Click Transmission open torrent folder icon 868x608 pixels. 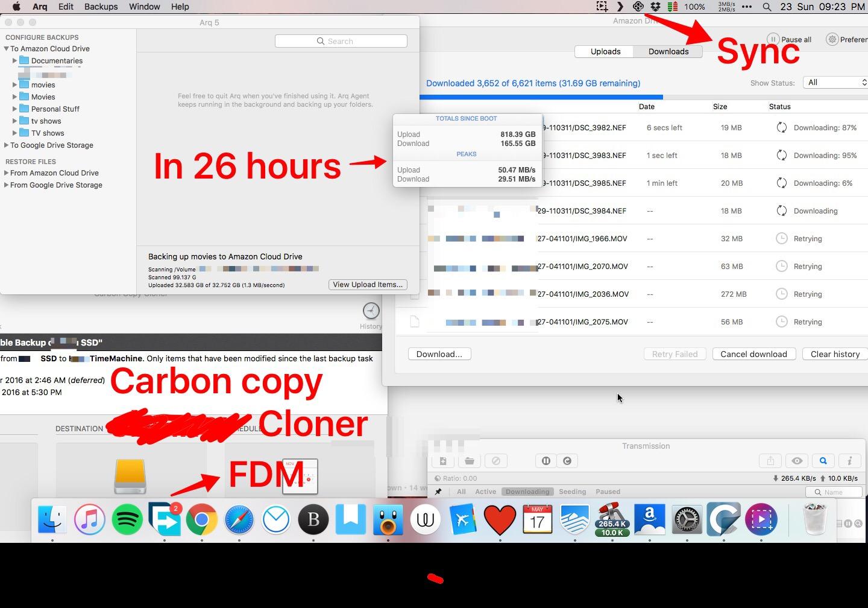(x=469, y=461)
